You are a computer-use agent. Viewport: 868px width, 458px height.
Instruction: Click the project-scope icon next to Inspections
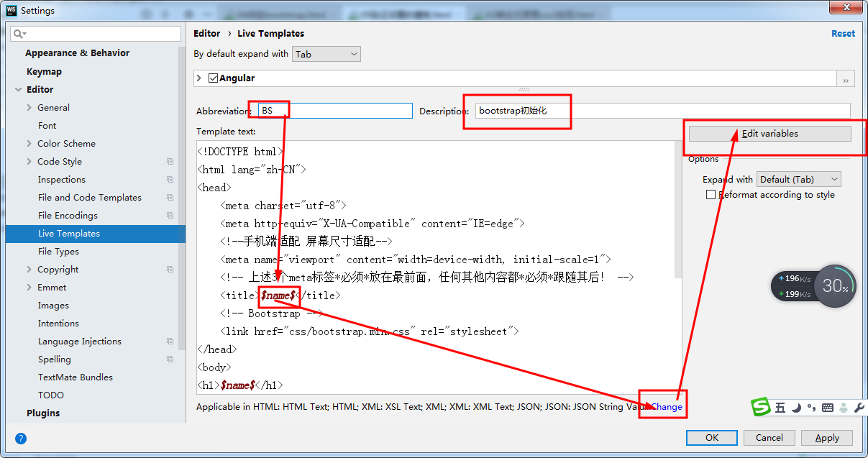(x=170, y=180)
